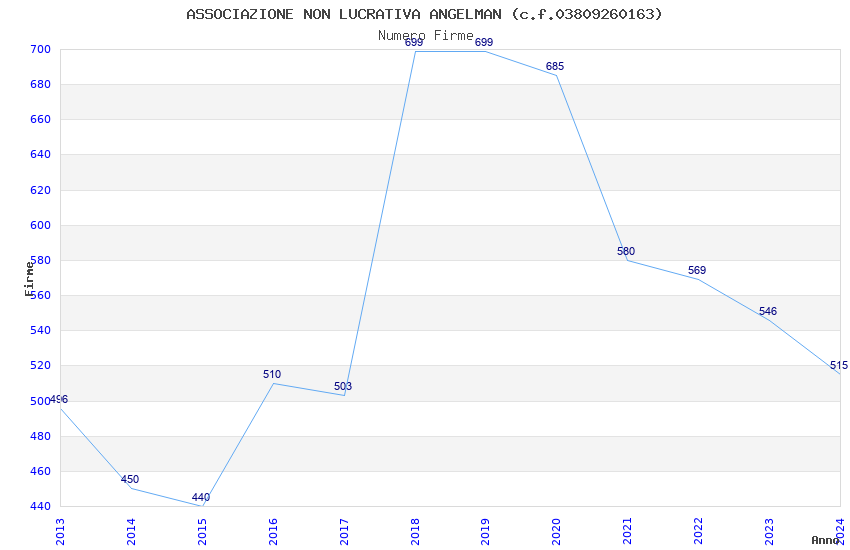Click the 2021 x-axis year label
This screenshot has height=550, width=850.
[x=627, y=531]
